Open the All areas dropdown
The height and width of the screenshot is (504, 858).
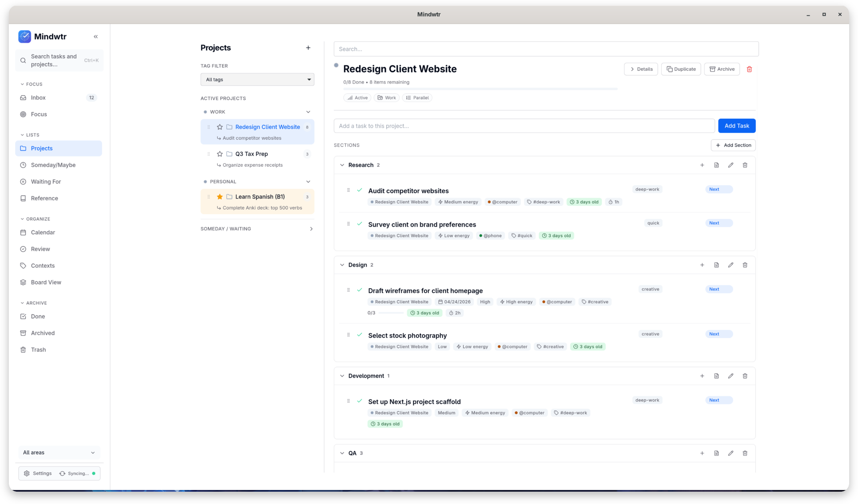(x=59, y=453)
